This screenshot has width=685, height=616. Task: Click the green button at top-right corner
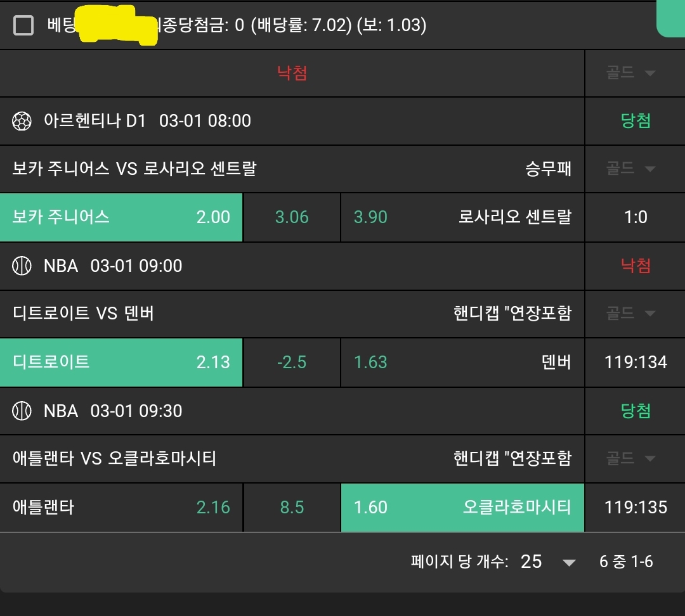click(671, 18)
